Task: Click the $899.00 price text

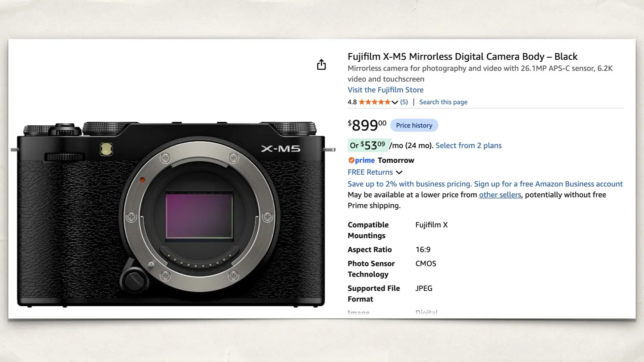Action: pos(367,125)
